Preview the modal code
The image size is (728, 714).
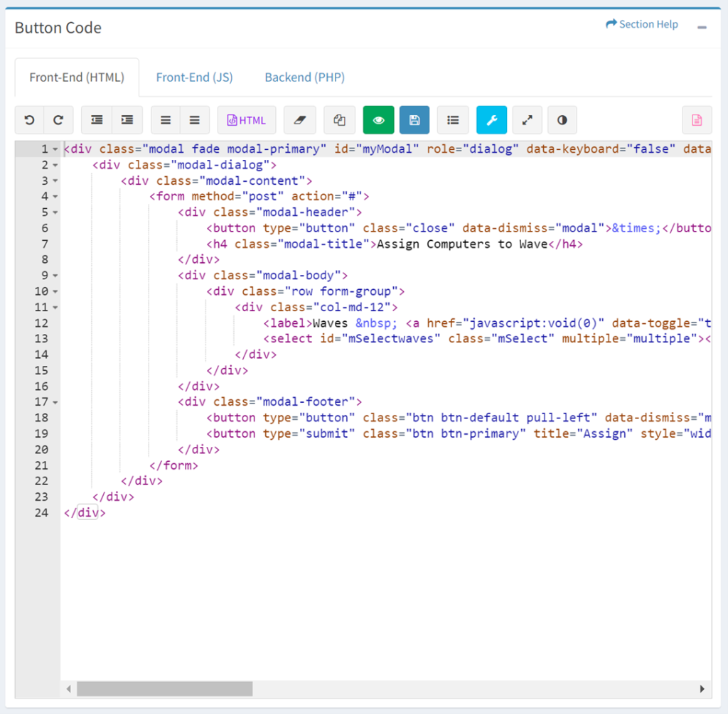coord(378,119)
